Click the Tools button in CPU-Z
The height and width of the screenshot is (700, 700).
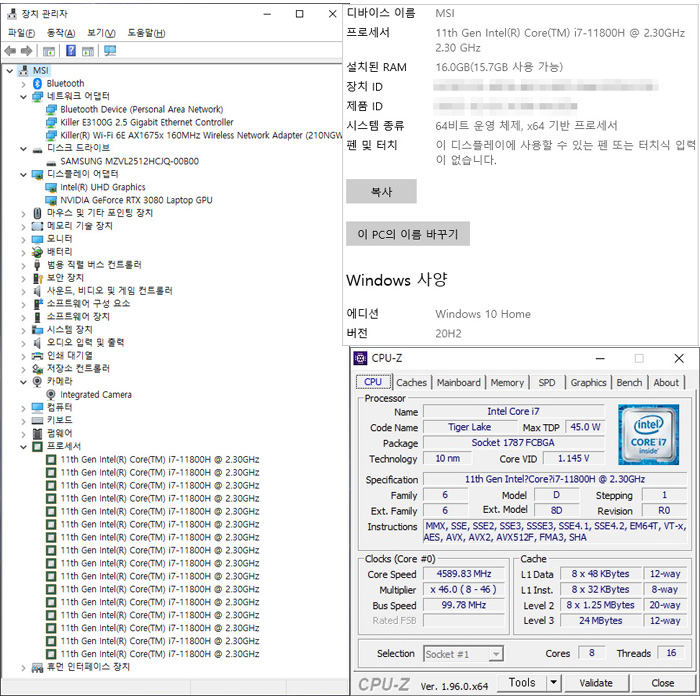(522, 683)
